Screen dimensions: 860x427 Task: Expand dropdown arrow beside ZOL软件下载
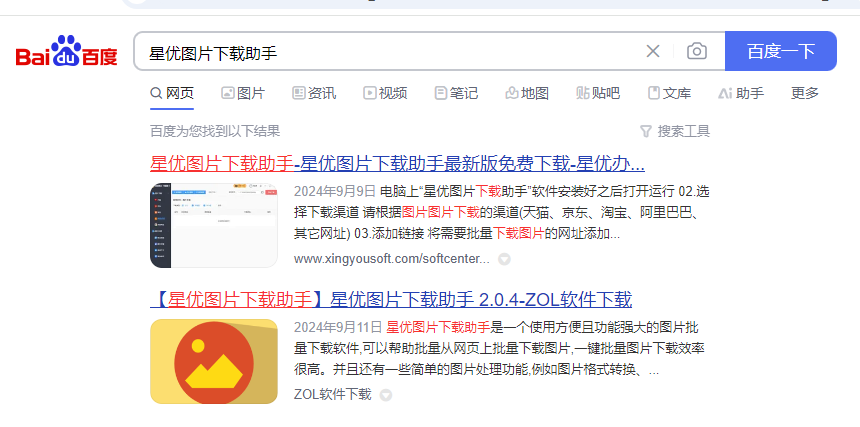coord(386,395)
